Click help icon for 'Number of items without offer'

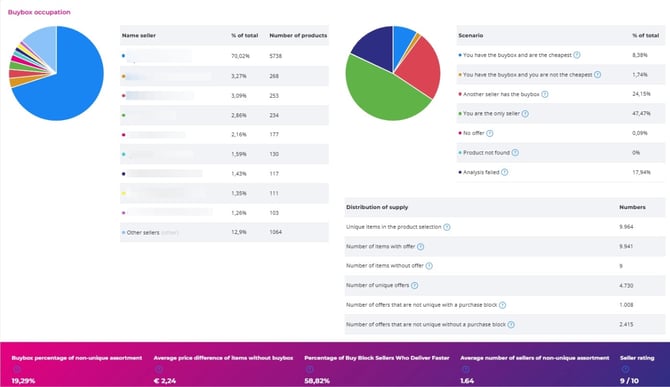(429, 266)
